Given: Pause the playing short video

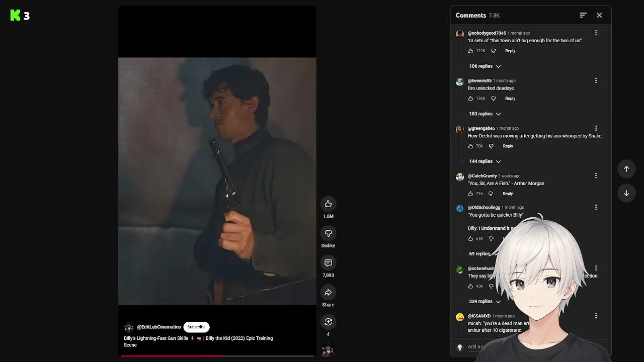Looking at the screenshot, I should coord(217,181).
